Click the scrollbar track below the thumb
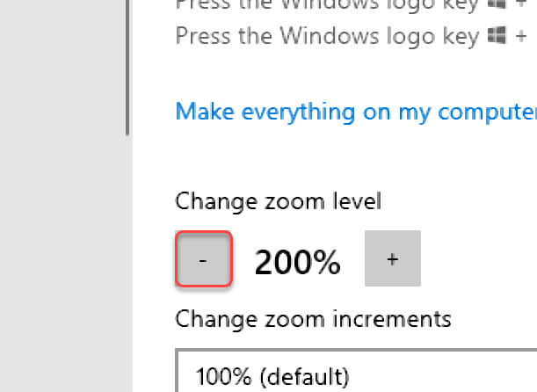Image resolution: width=537 pixels, height=392 pixels. point(127,264)
